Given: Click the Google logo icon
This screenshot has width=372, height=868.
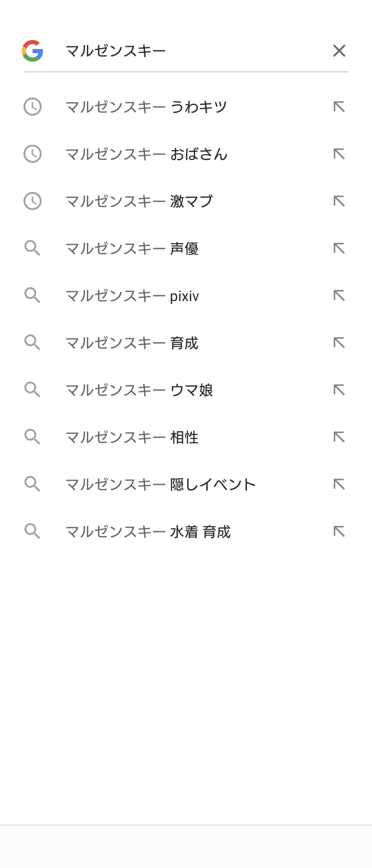Looking at the screenshot, I should point(33,51).
